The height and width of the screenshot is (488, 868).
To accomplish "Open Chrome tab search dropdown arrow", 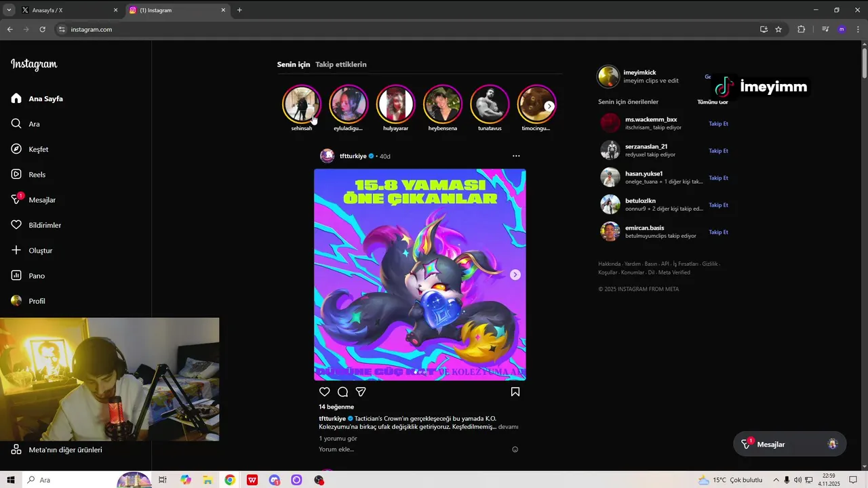I will (x=9, y=10).
